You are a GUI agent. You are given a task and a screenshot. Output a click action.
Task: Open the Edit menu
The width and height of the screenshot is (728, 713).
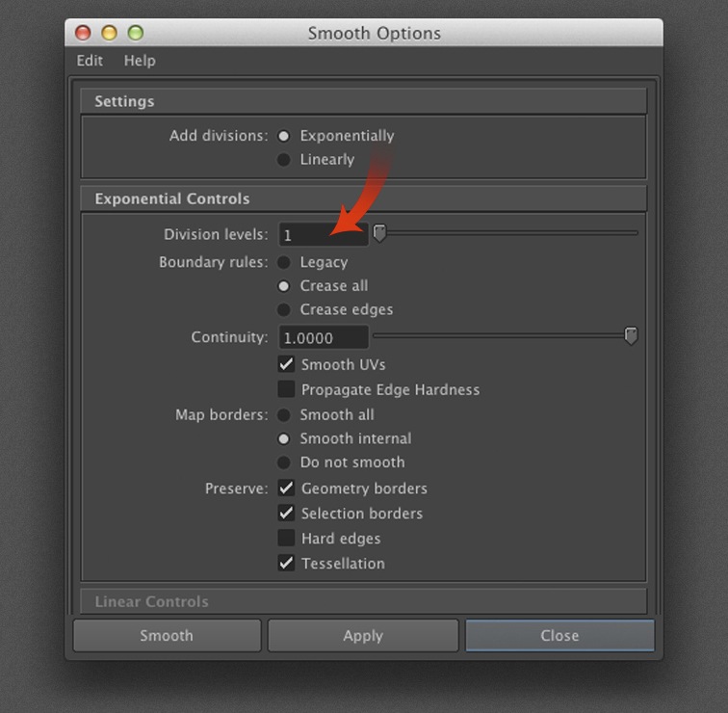[90, 61]
